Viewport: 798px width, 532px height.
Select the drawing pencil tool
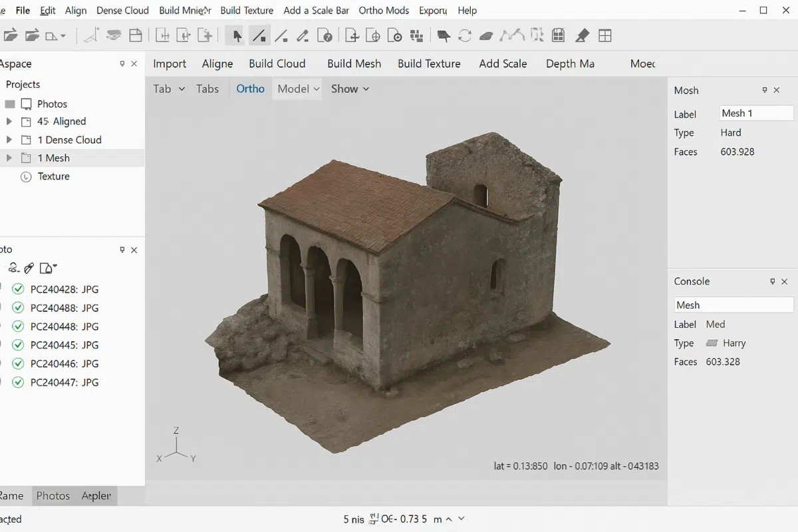click(303, 35)
